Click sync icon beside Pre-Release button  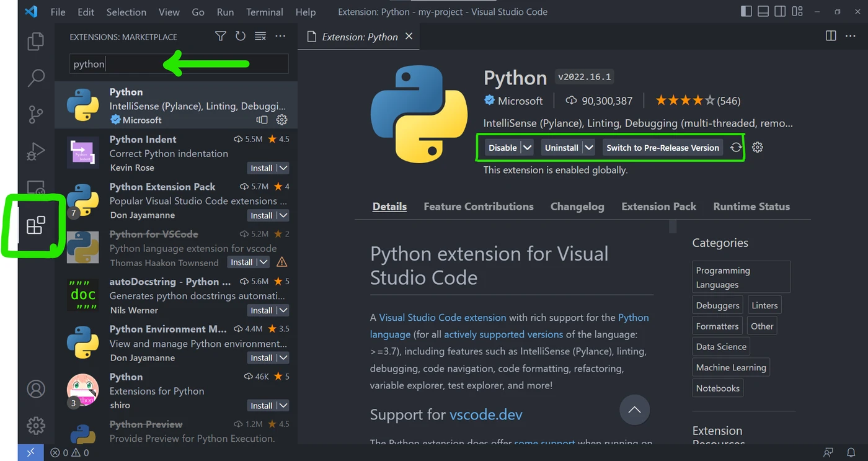click(736, 148)
